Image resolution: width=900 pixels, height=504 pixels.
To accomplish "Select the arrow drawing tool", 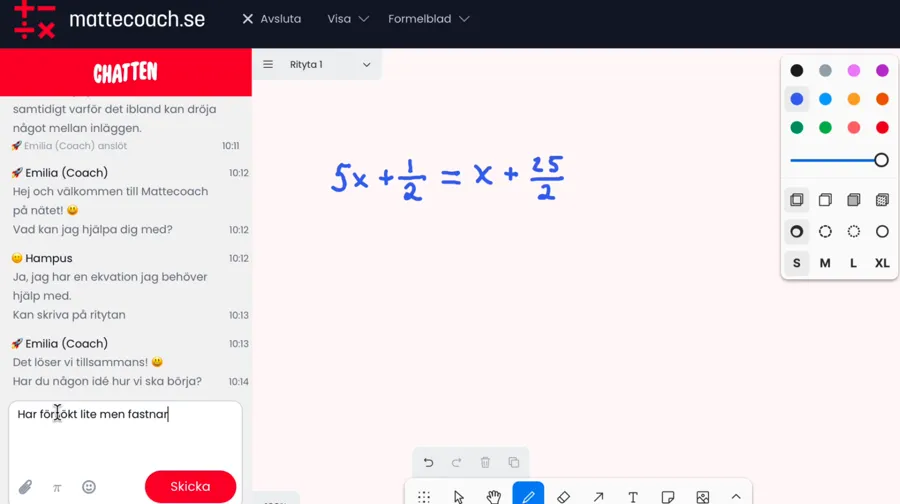I will [x=598, y=497].
